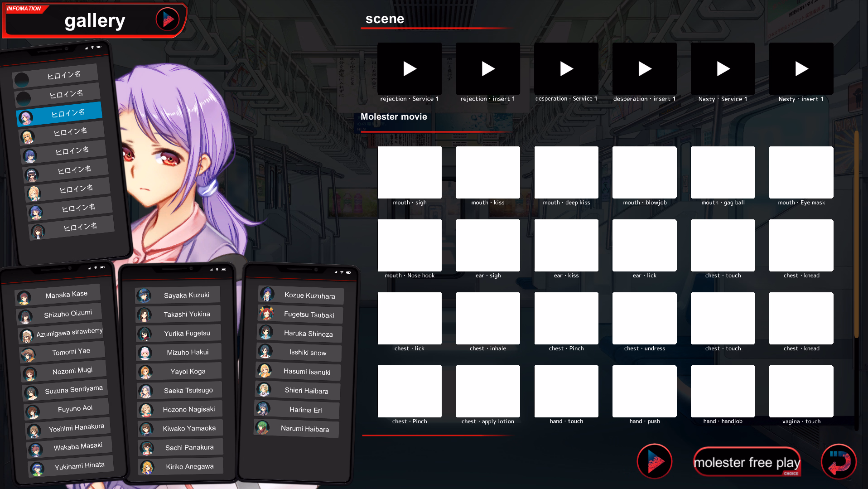Click the red return arrow icon

(839, 461)
